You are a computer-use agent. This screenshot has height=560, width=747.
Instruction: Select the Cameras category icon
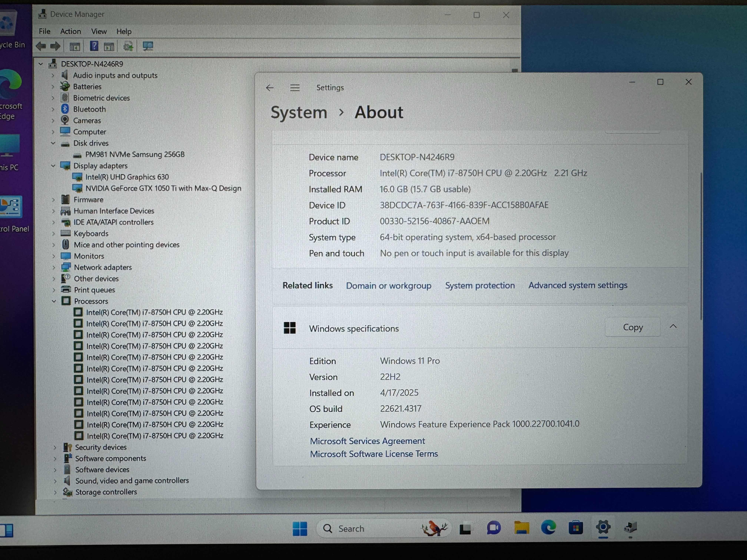[65, 120]
